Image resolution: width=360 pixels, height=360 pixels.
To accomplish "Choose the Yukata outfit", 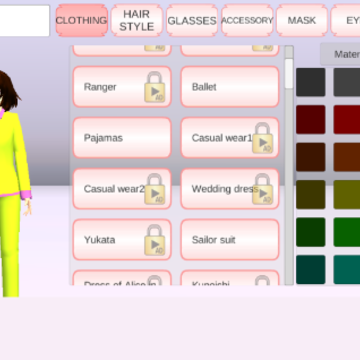I will (122, 240).
